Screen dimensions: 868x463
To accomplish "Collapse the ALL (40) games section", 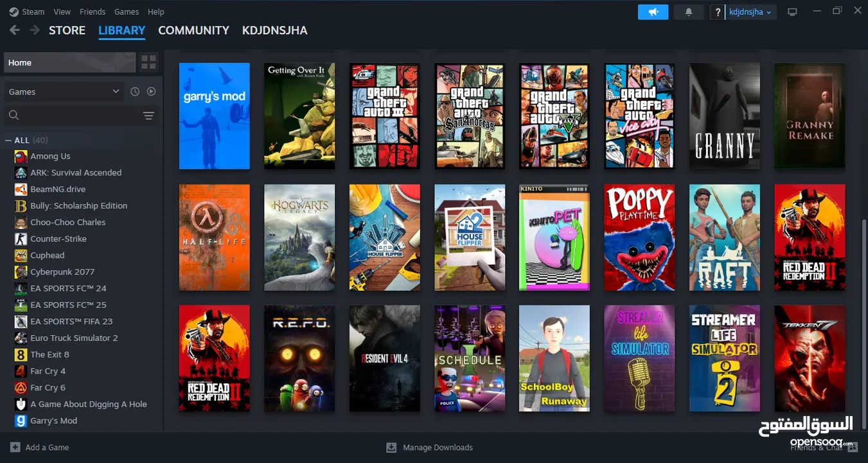I will pyautogui.click(x=8, y=140).
